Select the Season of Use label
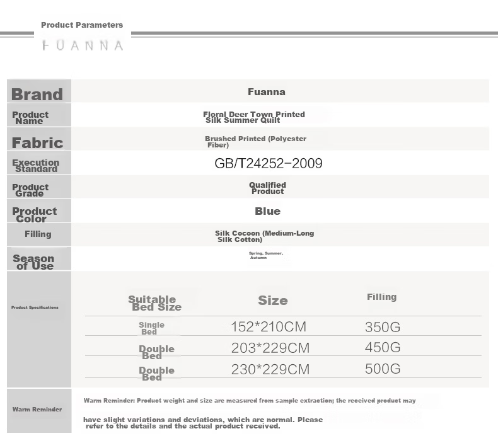The width and height of the screenshot is (498, 448). point(33,262)
